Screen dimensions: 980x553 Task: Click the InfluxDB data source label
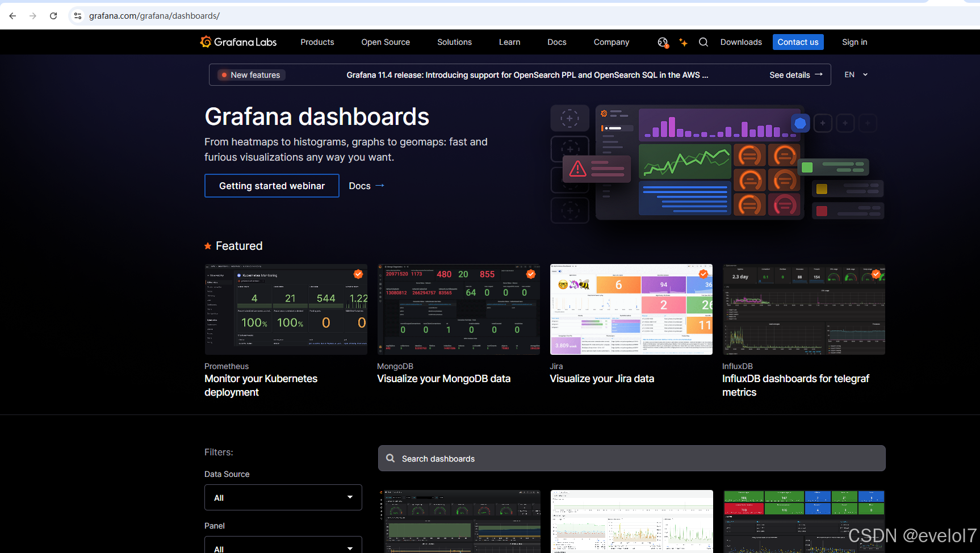click(738, 366)
